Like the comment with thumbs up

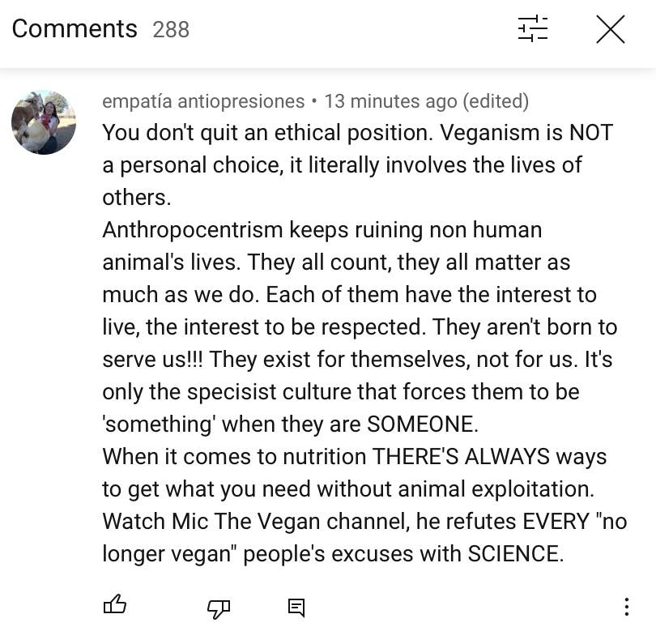coord(115,604)
